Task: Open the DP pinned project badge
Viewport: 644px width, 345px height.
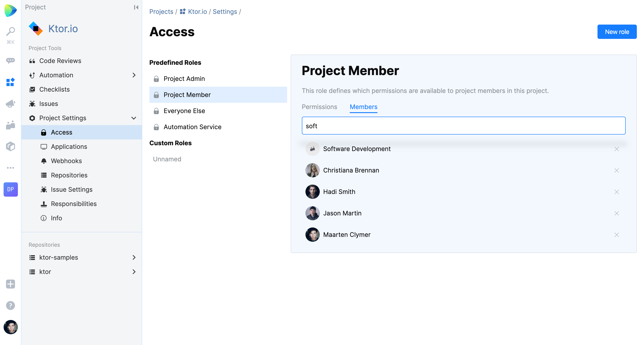Action: [x=11, y=189]
